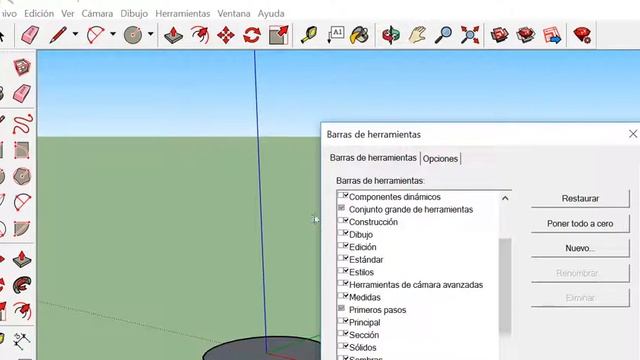The height and width of the screenshot is (360, 640).
Task: Select the Tape Measure tool
Action: [309, 35]
